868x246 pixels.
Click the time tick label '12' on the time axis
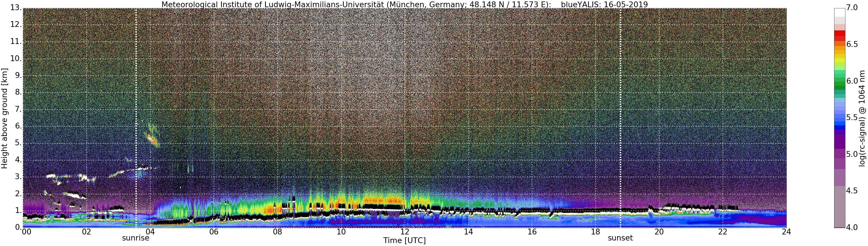[405, 232]
